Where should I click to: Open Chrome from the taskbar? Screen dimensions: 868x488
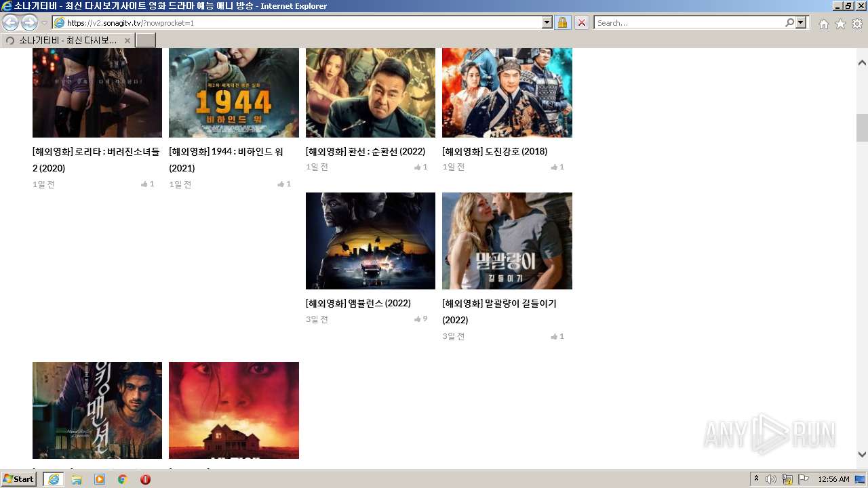[123, 479]
